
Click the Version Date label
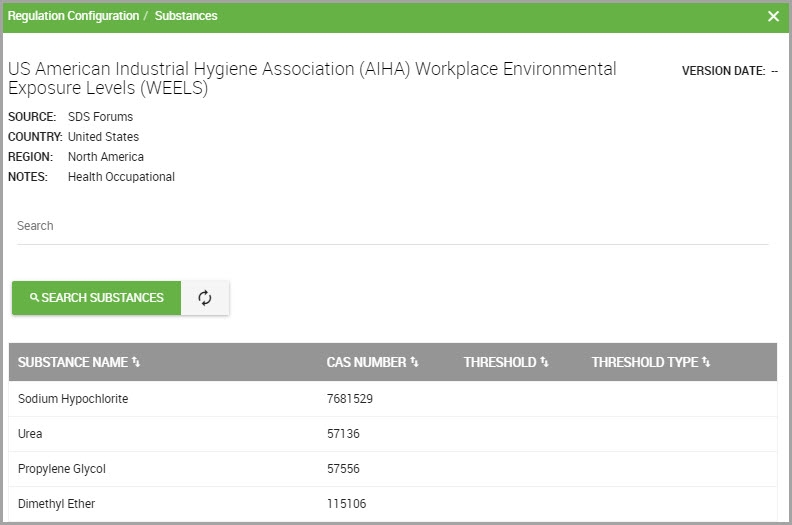[x=723, y=71]
